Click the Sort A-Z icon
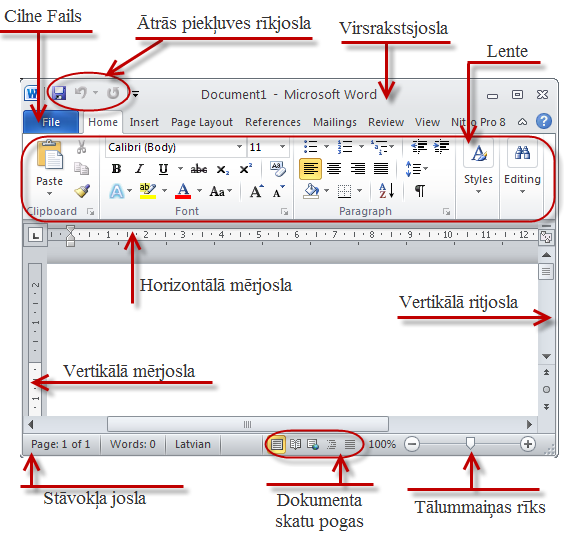 (387, 190)
